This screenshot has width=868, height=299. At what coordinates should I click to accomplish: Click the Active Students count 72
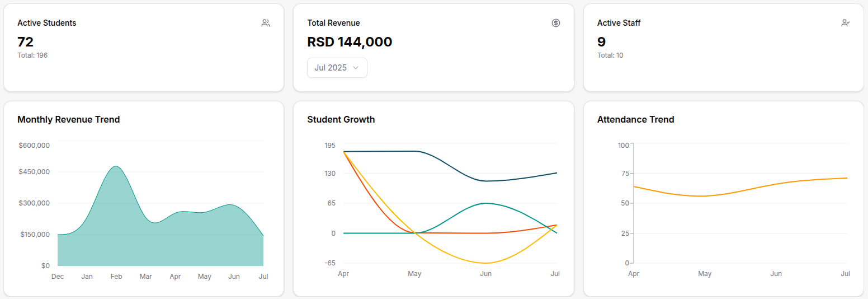coord(26,42)
